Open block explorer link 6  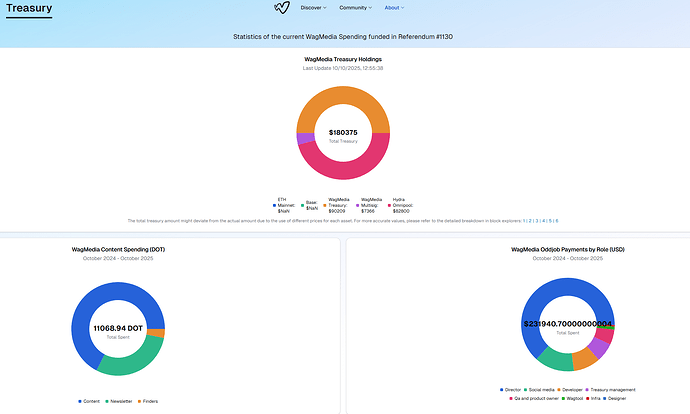click(557, 221)
